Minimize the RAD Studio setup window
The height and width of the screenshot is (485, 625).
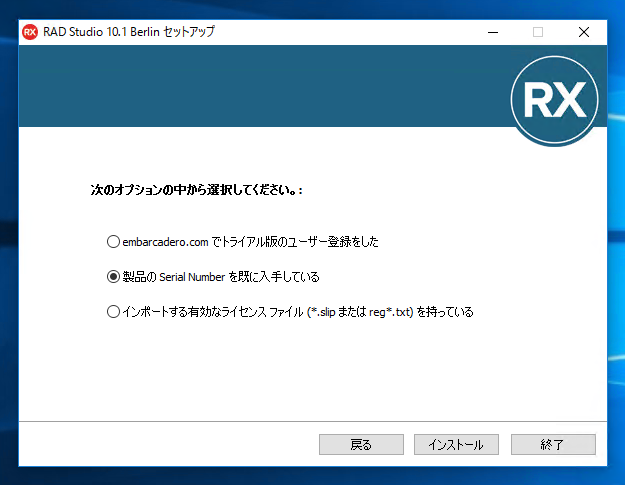493,32
